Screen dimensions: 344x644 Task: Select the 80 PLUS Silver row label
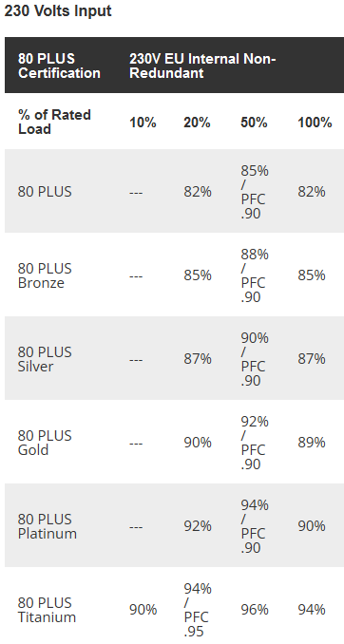point(45,359)
